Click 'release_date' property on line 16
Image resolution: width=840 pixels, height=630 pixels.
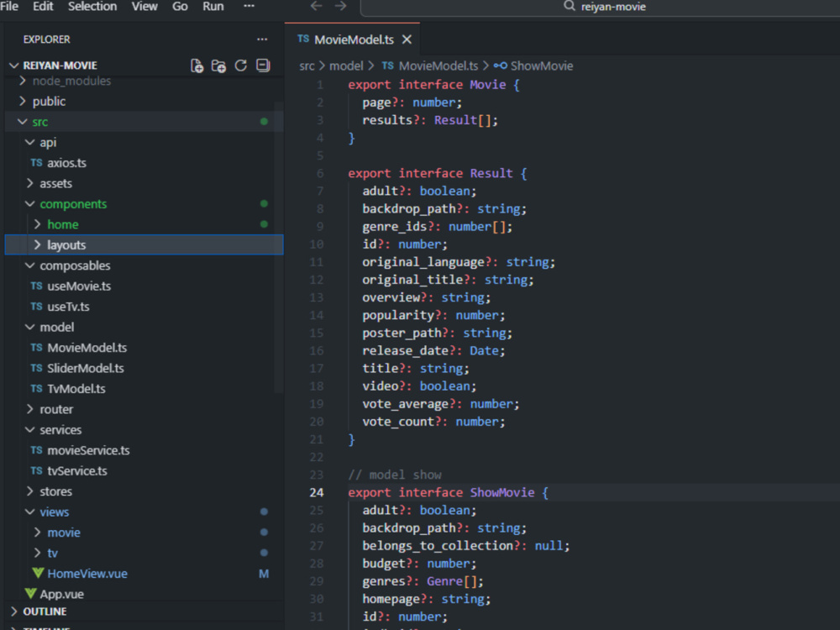[406, 350]
